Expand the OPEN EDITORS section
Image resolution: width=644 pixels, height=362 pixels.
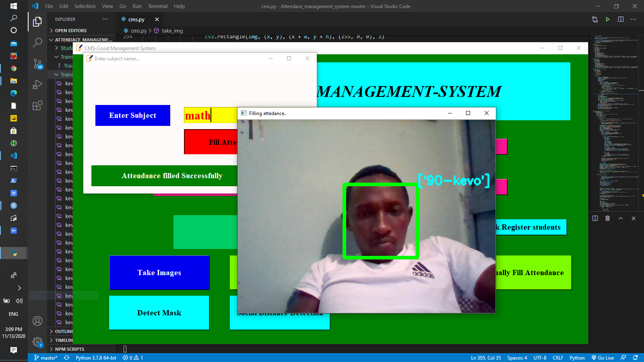[x=70, y=31]
